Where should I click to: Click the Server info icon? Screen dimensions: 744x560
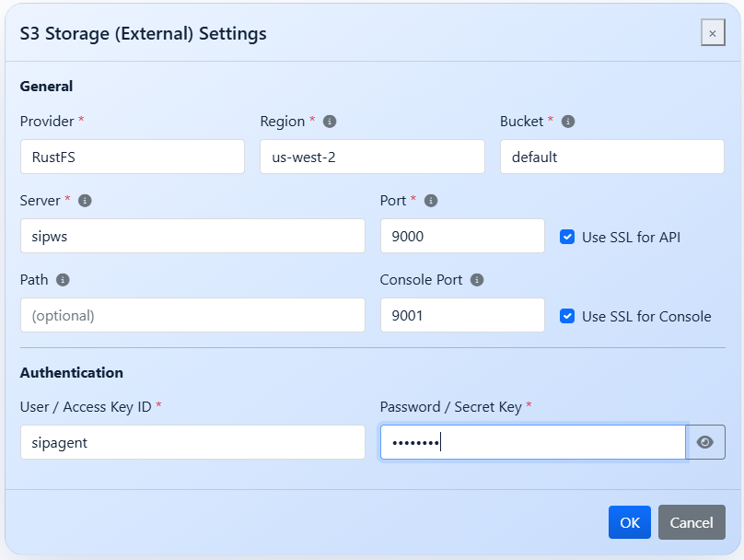click(x=85, y=201)
